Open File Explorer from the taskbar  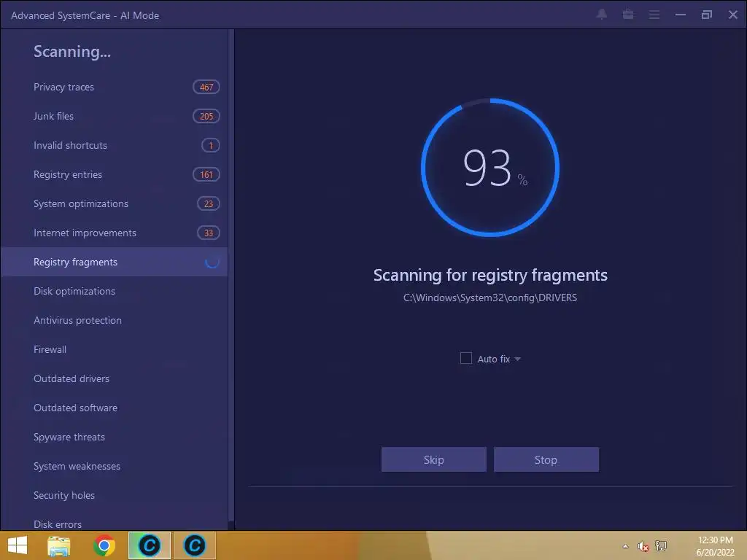(59, 545)
